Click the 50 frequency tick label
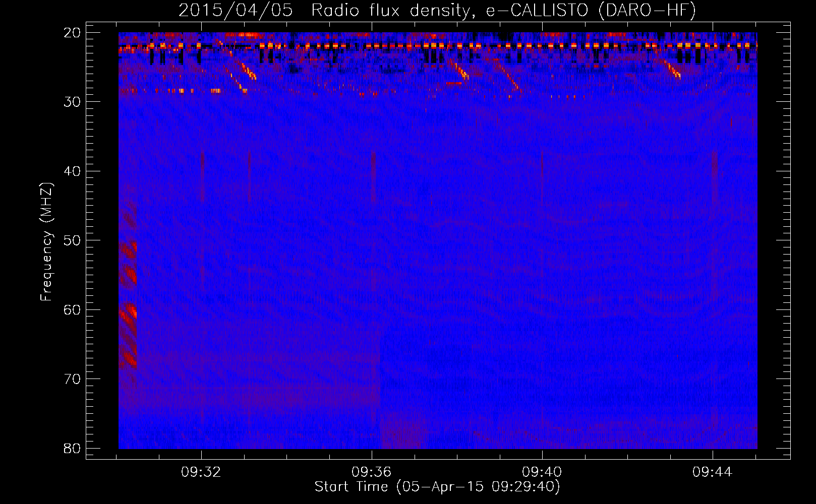Image resolution: width=816 pixels, height=504 pixels. click(73, 240)
